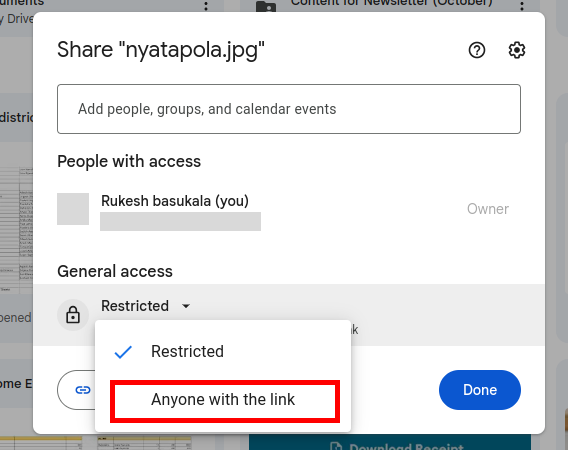Click the folder icon for Content for Newsletter
Viewport: 568px width, 450px height.
(x=266, y=7)
